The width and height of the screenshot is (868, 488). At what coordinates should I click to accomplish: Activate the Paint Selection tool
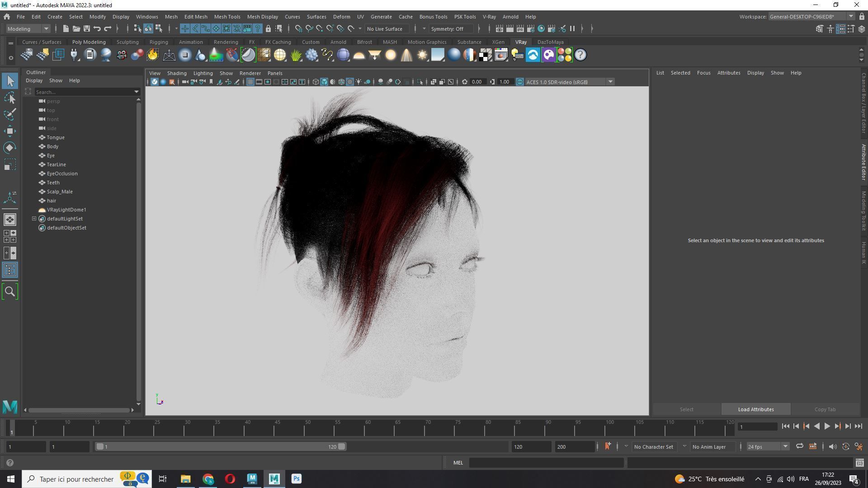pos(10,114)
